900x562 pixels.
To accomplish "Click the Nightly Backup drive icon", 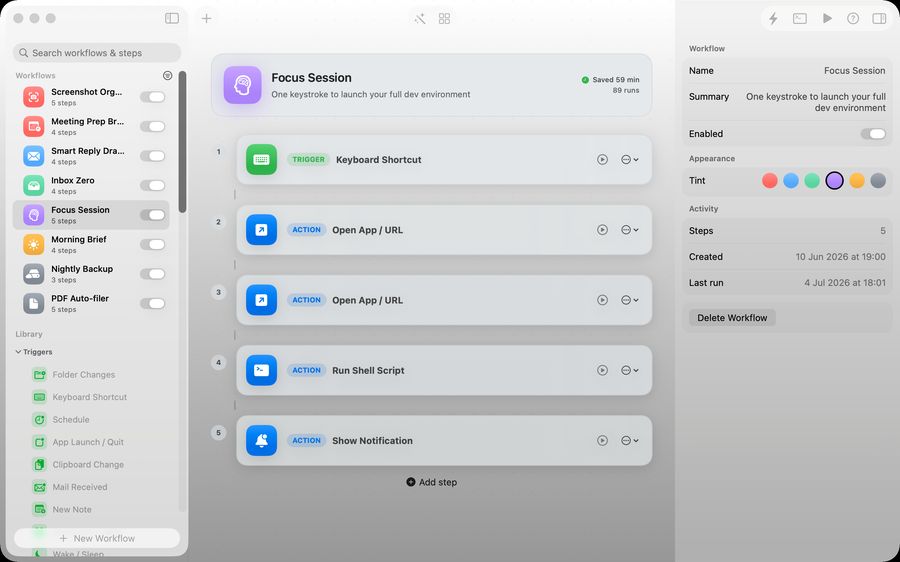I will click(34, 274).
